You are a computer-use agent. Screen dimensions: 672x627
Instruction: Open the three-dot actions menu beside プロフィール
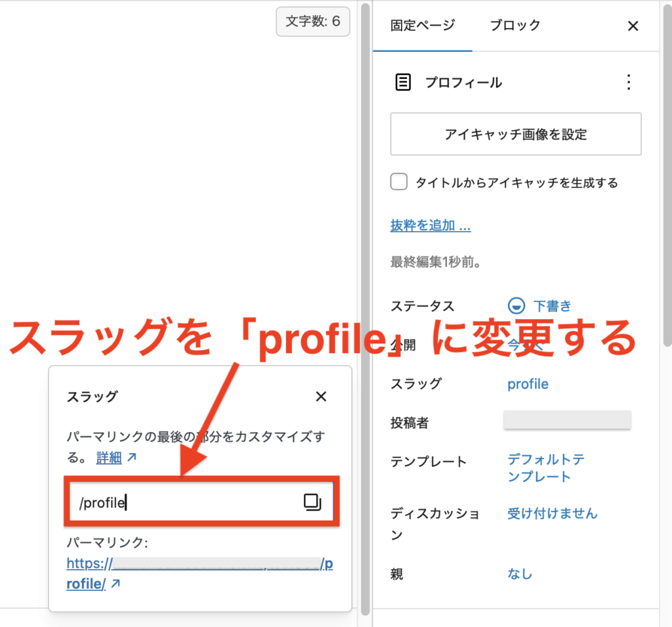628,83
